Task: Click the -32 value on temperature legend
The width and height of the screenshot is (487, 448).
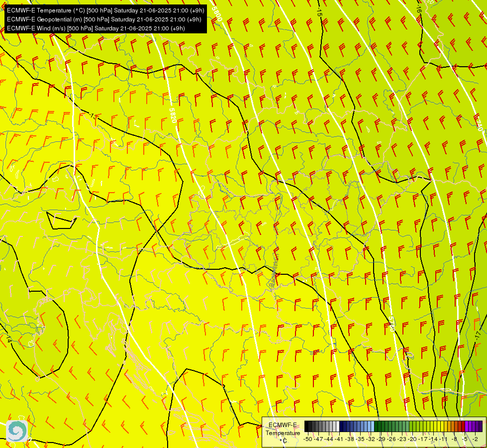Action: (x=371, y=439)
